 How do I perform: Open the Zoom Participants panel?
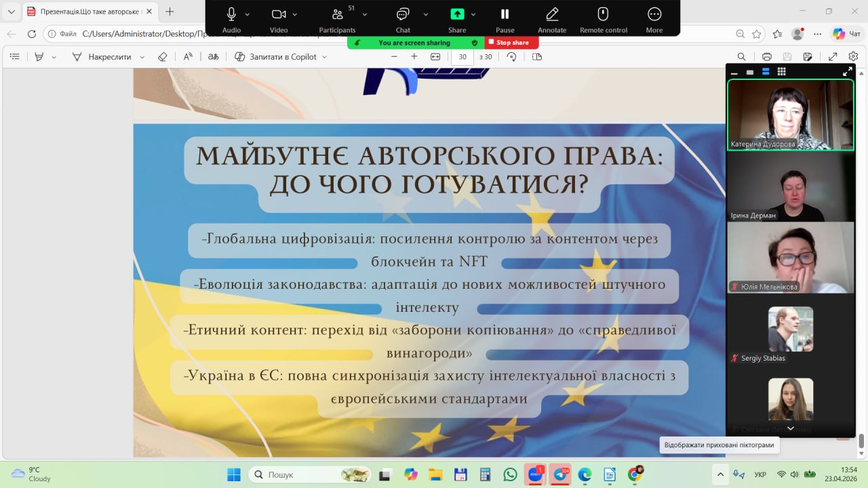337,15
